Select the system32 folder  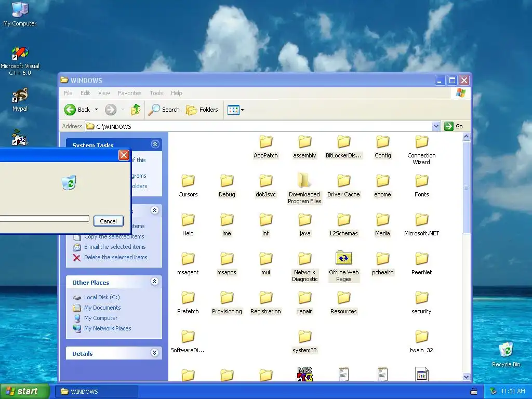click(304, 342)
